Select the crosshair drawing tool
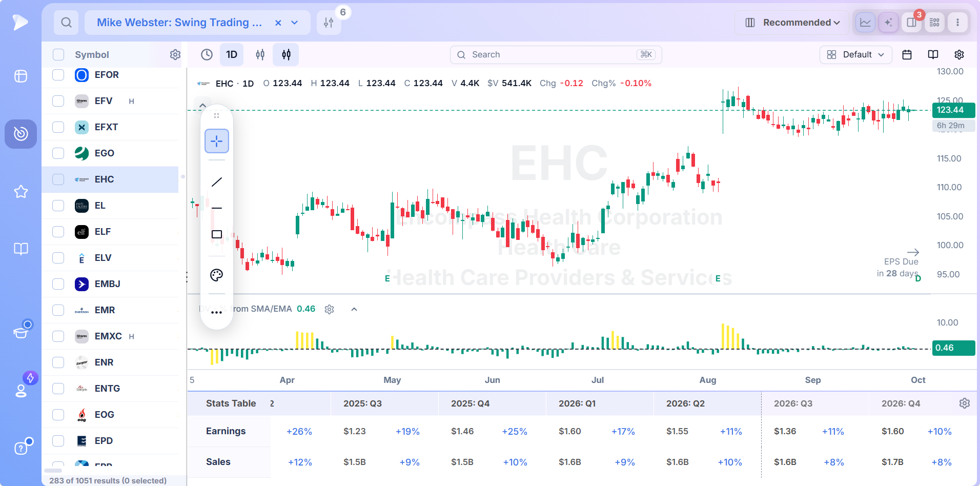This screenshot has width=980, height=486. pyautogui.click(x=217, y=141)
